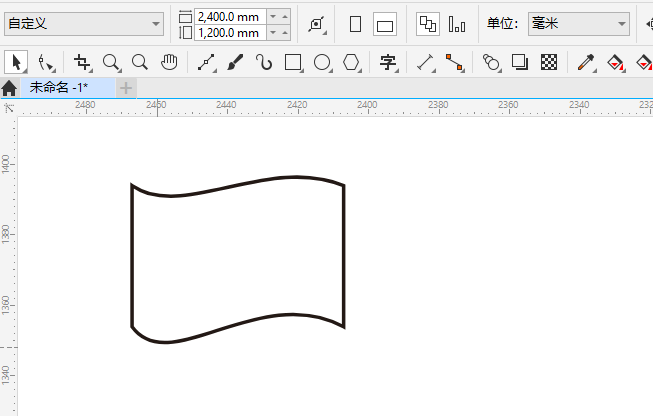
Task: Select the Pan hand tool
Action: (x=169, y=62)
